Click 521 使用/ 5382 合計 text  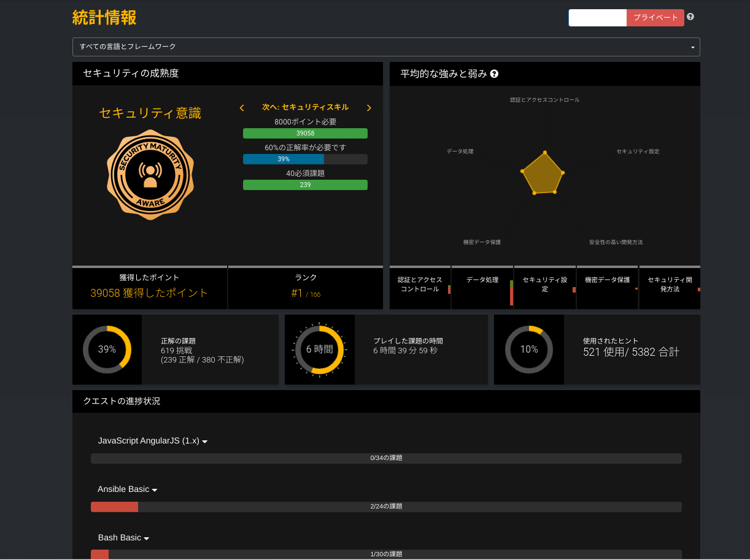point(631,352)
